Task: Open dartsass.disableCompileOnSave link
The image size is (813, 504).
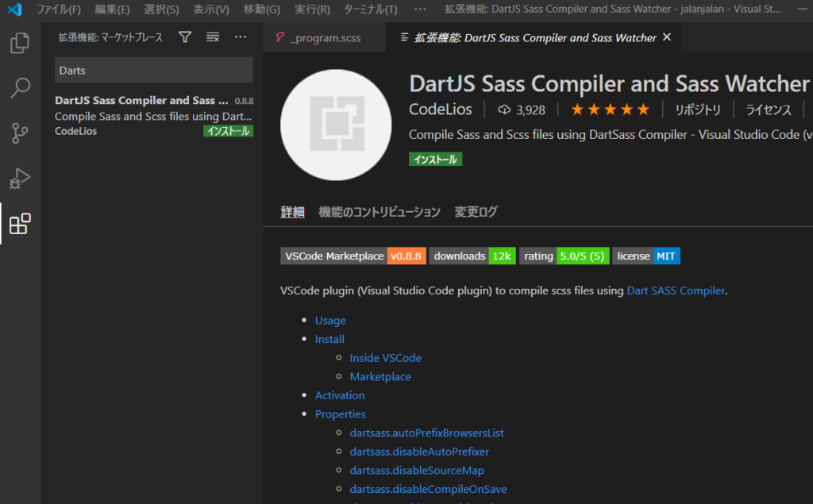Action: point(428,489)
